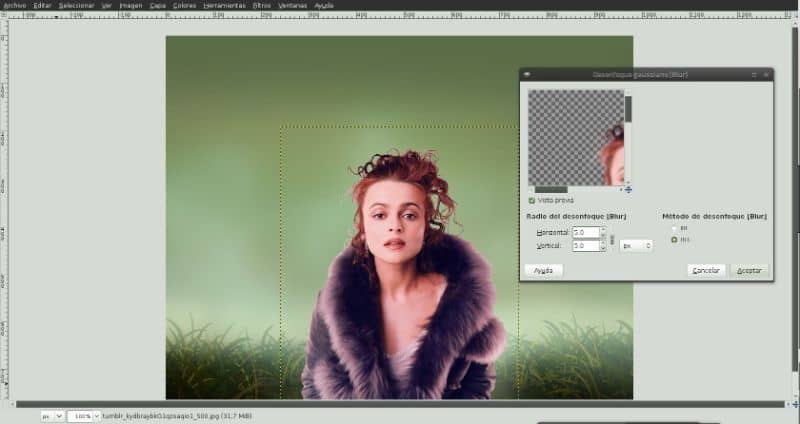The height and width of the screenshot is (424, 800).
Task: Click the preview vertical scrollbar
Action: (628, 107)
